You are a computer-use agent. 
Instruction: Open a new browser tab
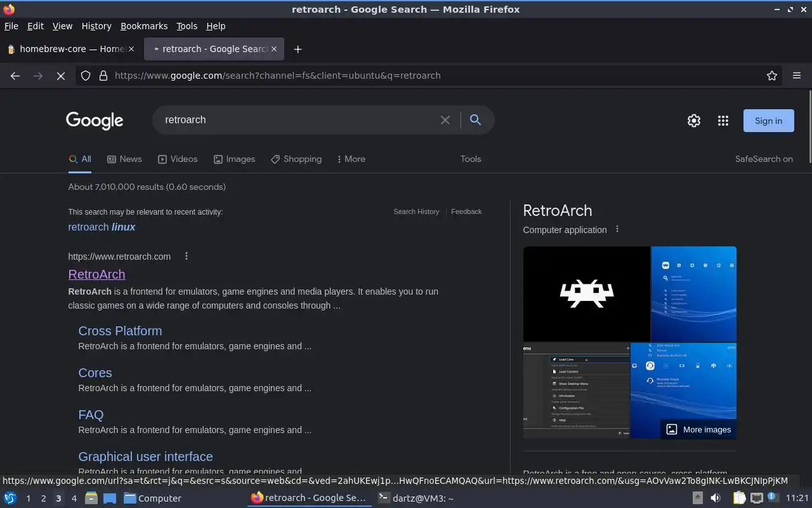(x=298, y=49)
